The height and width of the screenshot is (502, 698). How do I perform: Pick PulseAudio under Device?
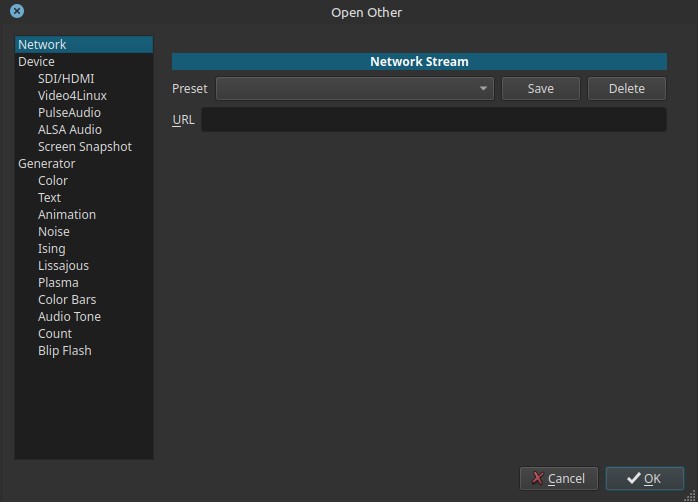69,113
